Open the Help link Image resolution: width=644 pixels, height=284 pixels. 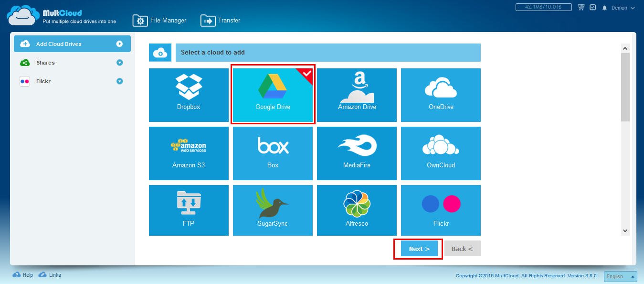[28, 275]
